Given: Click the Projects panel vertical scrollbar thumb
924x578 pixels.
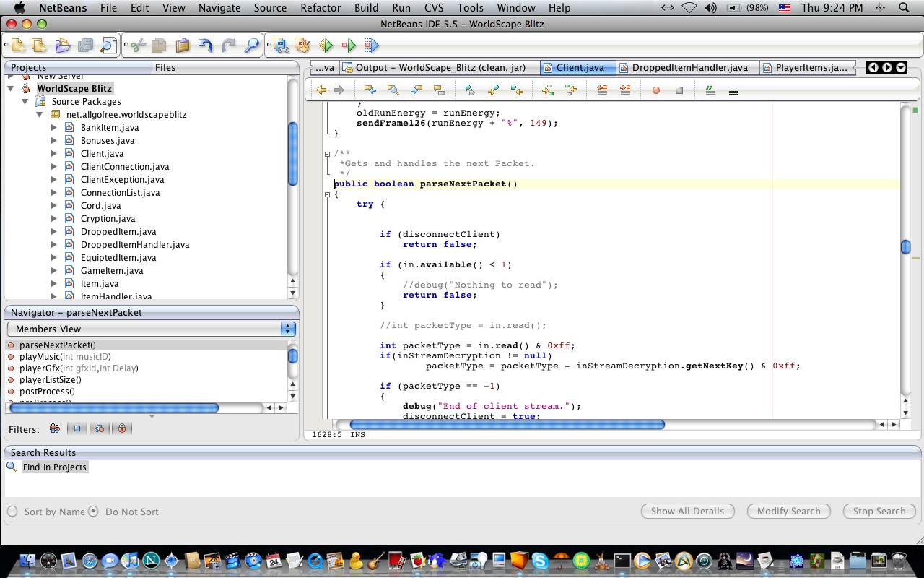Looking at the screenshot, I should click(x=293, y=153).
